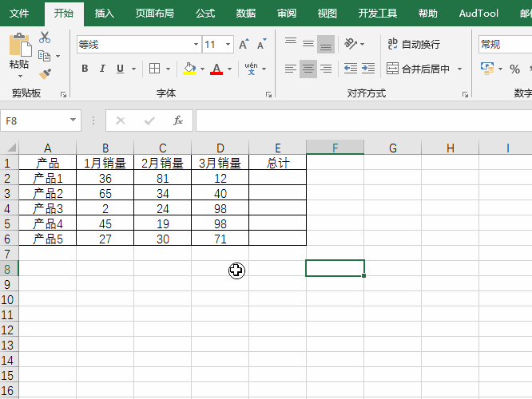532x399 pixels.
Task: Open font 字体 dialog launcher
Action: [268, 95]
